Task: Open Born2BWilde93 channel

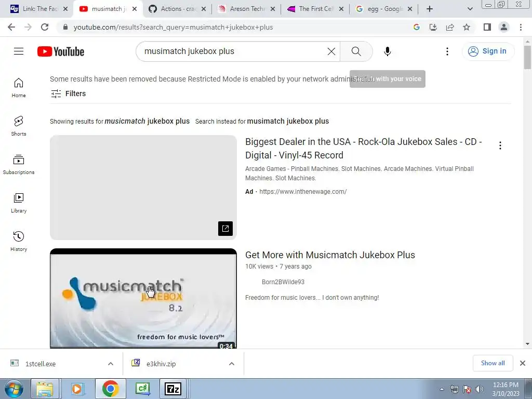Action: [x=283, y=282]
